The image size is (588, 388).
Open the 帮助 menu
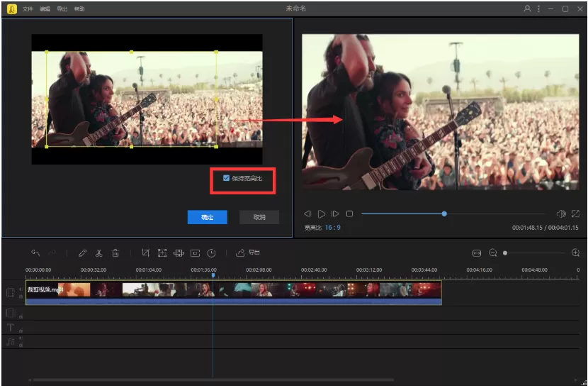79,9
